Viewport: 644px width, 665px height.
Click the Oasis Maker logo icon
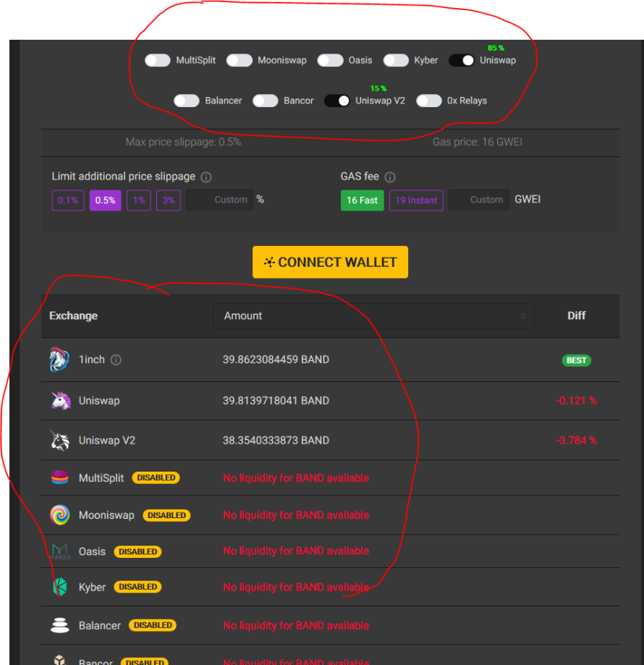click(x=60, y=551)
